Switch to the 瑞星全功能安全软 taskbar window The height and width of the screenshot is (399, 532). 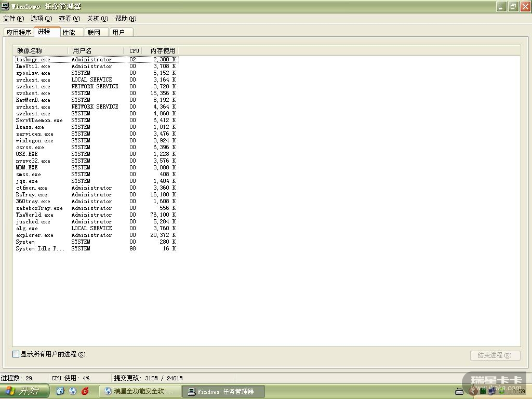pyautogui.click(x=140, y=391)
